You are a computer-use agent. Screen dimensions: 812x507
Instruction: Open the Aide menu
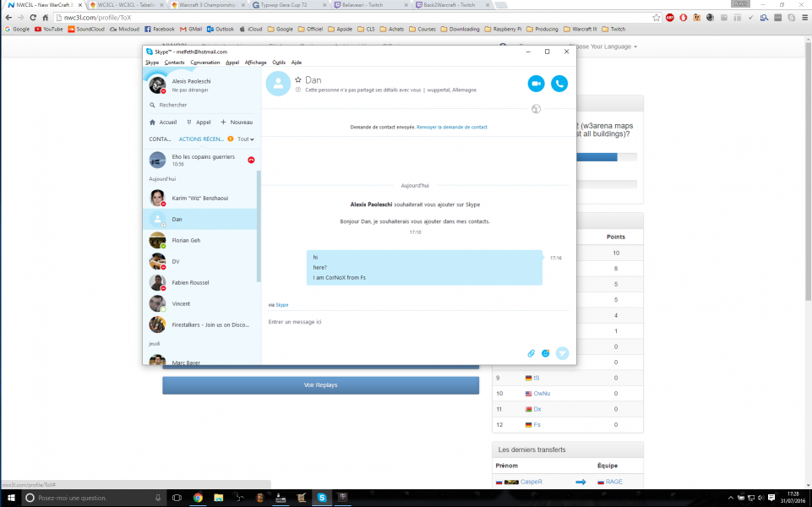tap(297, 63)
